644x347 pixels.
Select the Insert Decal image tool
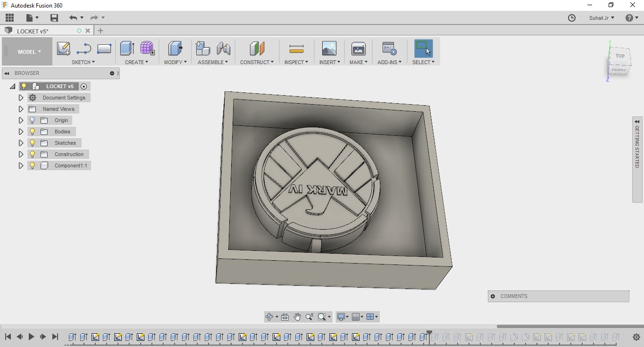pos(329,49)
